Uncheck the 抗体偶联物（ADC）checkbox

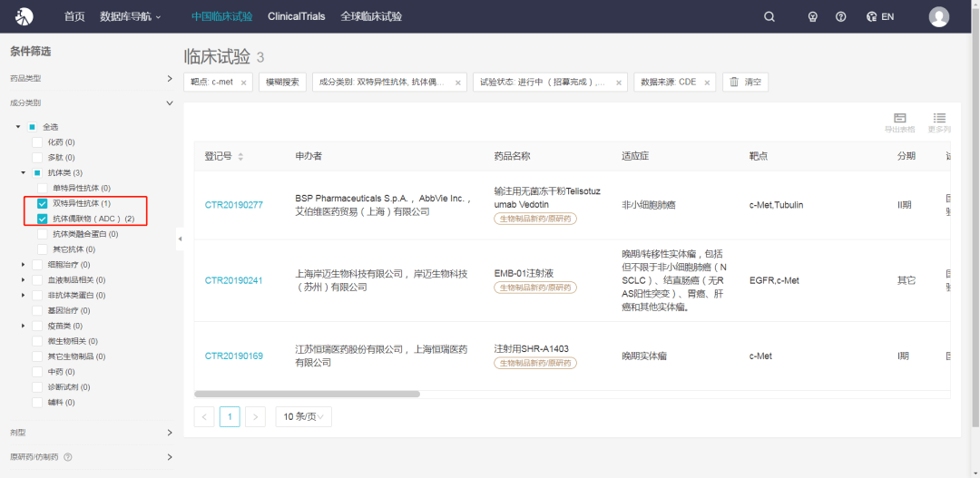tap(42, 219)
